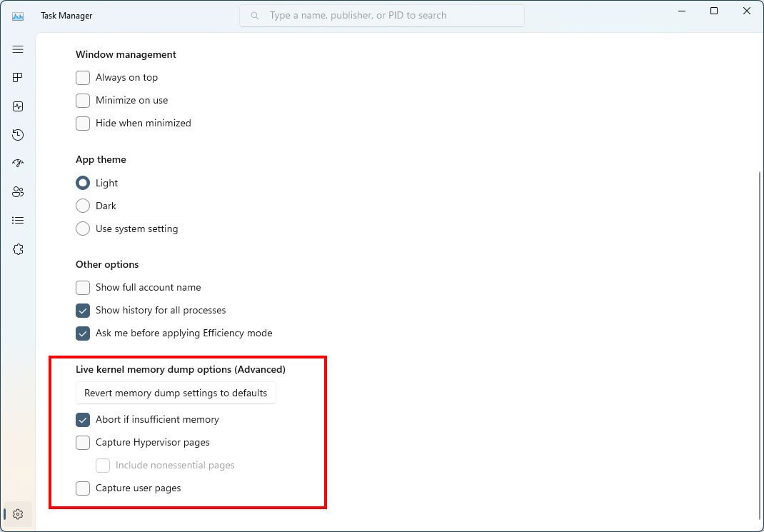Click the search input field
764x532 pixels.
[x=382, y=15]
